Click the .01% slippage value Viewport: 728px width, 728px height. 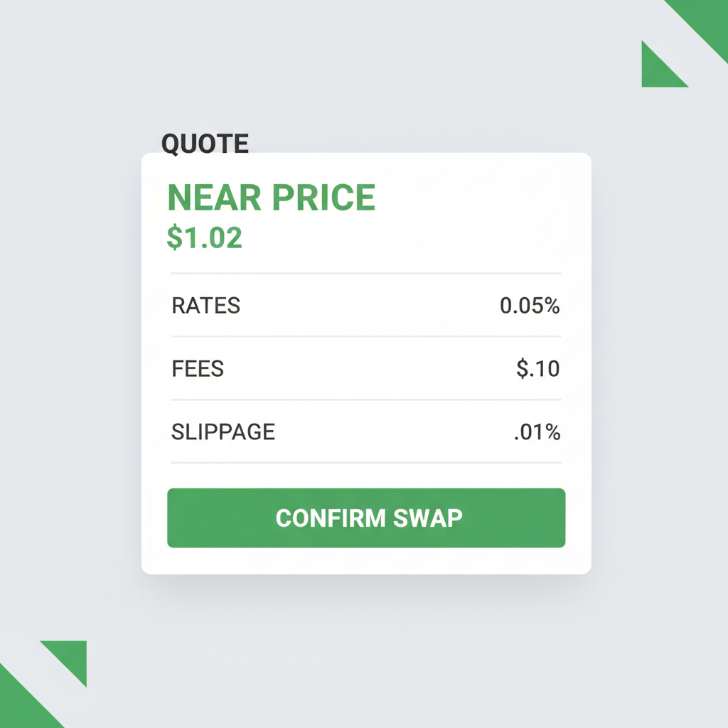[538, 431]
